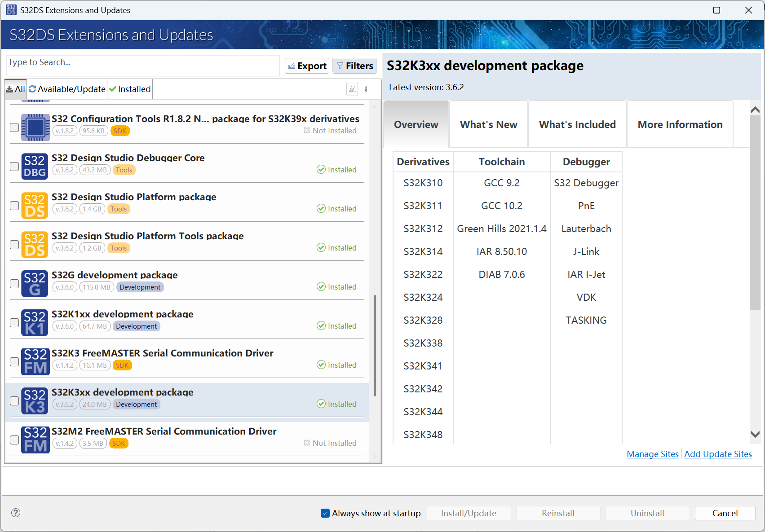Click the S32 Configuration Tools SDK tag
Image resolution: width=765 pixels, height=532 pixels.
pyautogui.click(x=120, y=131)
